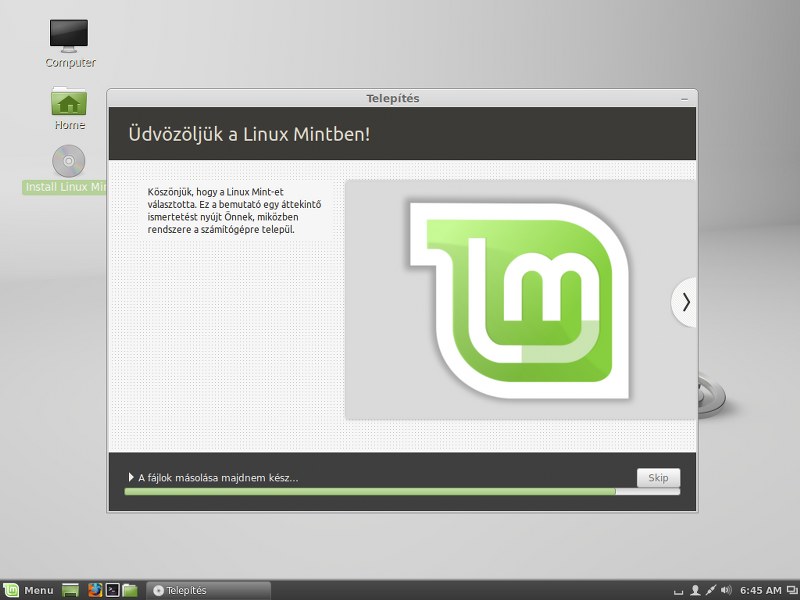Select the Install Linux Mint disc icon

pyautogui.click(x=68, y=169)
